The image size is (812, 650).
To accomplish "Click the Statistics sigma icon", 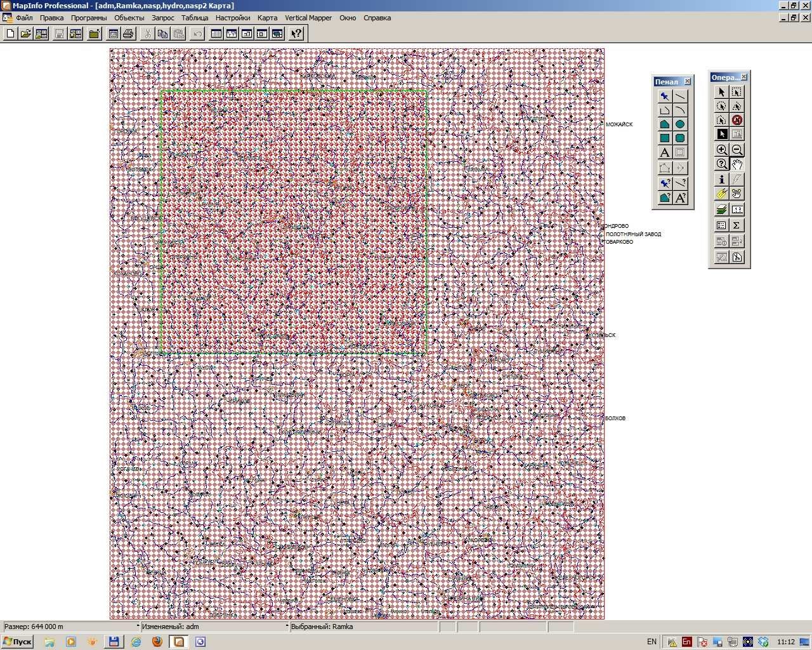I will coord(737,225).
